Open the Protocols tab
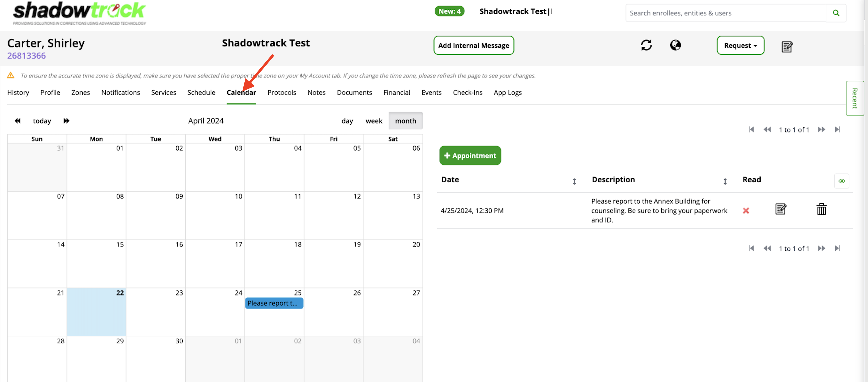868x382 pixels. (281, 92)
